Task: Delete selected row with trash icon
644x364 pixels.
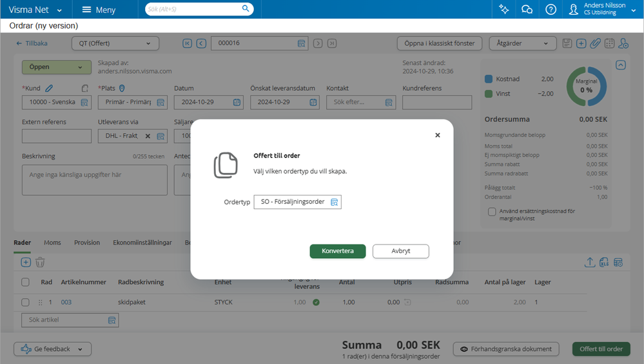Action: 40,263
